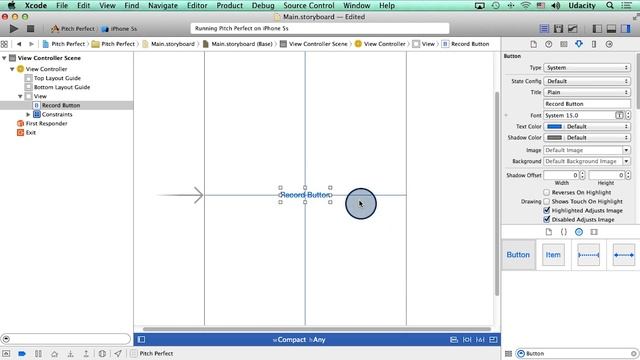Click the Font picker T icon
The image size is (640, 360).
619,116
